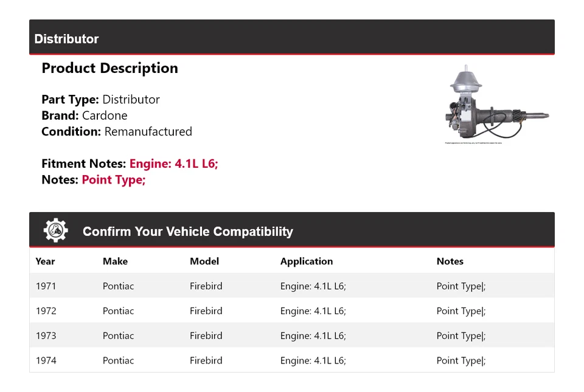Click the gear icon beside Confirm Your Vehicle Compatibility
Image resolution: width=584 pixels, height=392 pixels.
55,230
